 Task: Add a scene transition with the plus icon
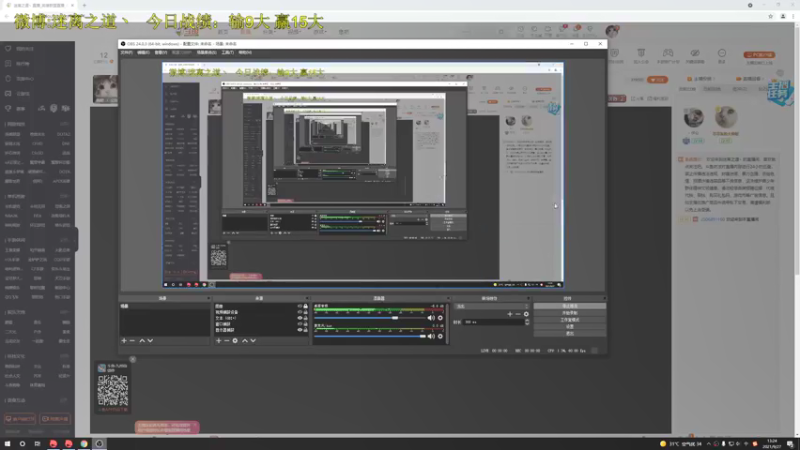[x=510, y=314]
